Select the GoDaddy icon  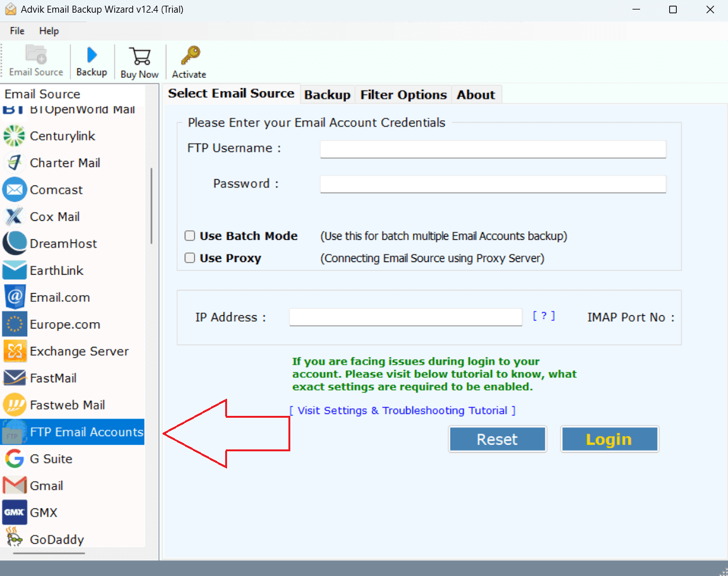click(x=14, y=538)
